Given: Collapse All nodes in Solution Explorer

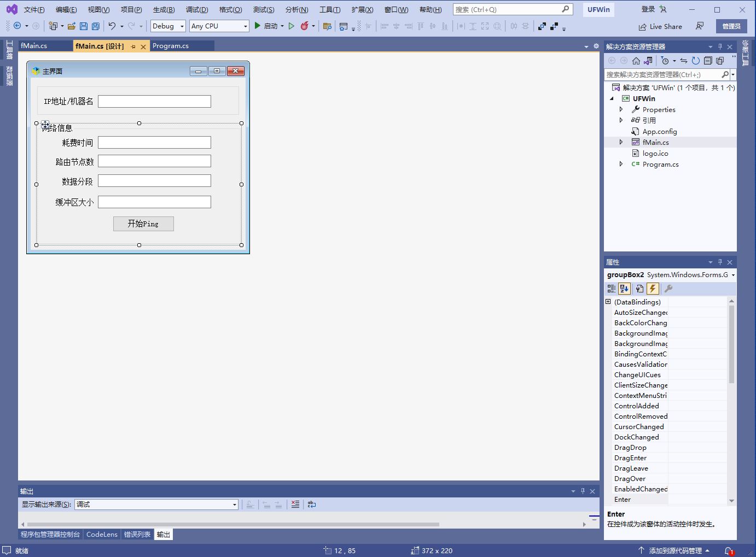Looking at the screenshot, I should 708,61.
